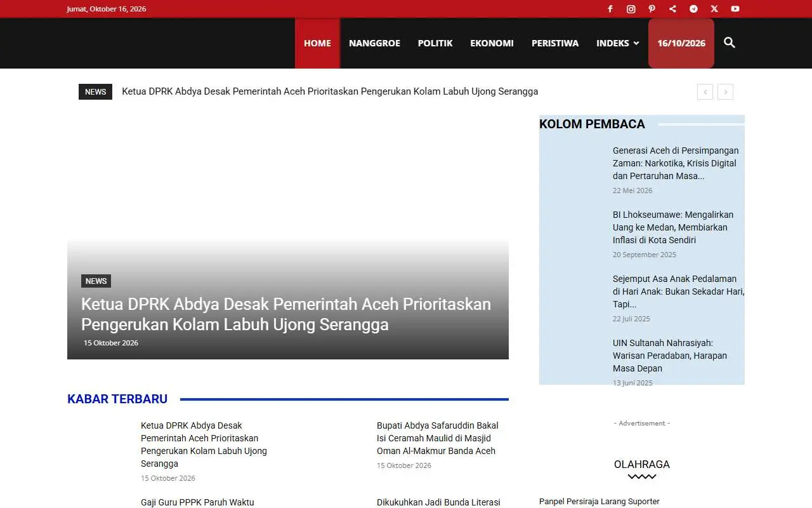The image size is (812, 508).
Task: Click the share icon in top bar
Action: (672, 9)
